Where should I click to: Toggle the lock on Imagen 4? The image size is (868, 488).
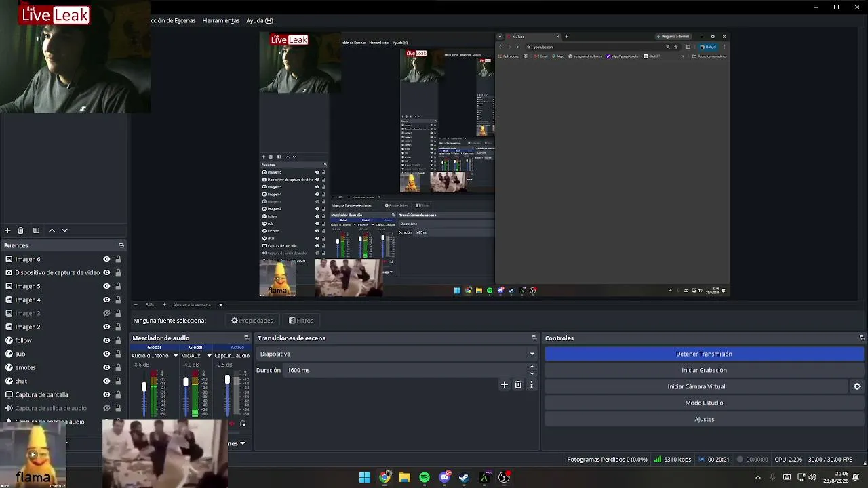point(118,300)
